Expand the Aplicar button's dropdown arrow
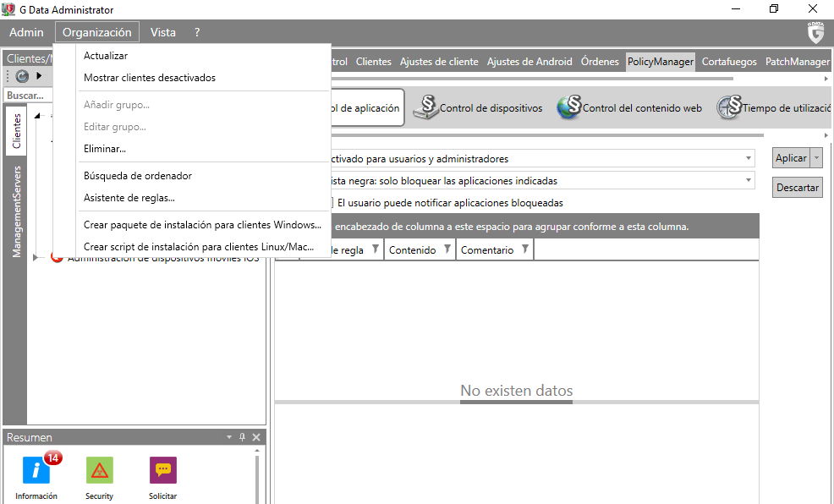Viewport: 834px width, 504px height. (x=816, y=158)
